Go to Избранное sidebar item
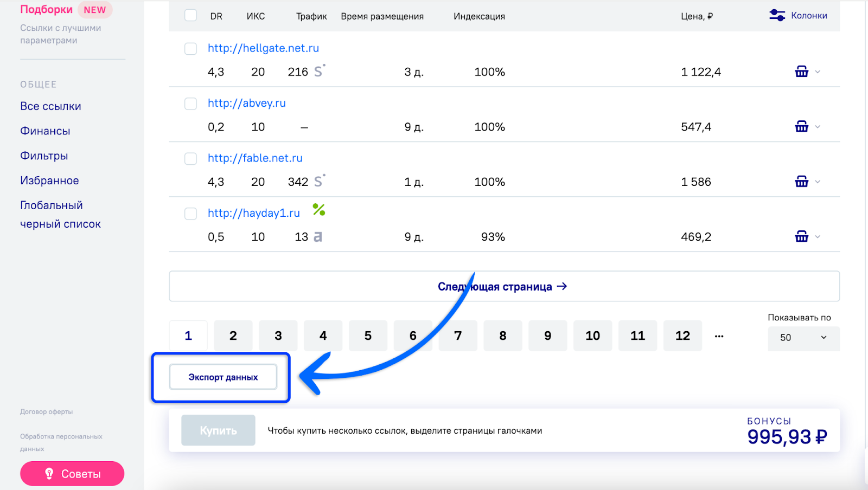 (x=49, y=180)
